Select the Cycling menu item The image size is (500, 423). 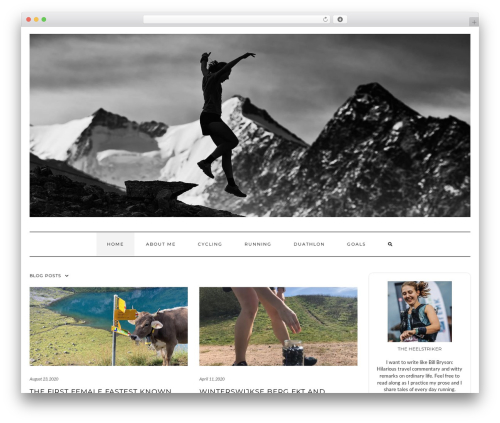[x=210, y=244]
